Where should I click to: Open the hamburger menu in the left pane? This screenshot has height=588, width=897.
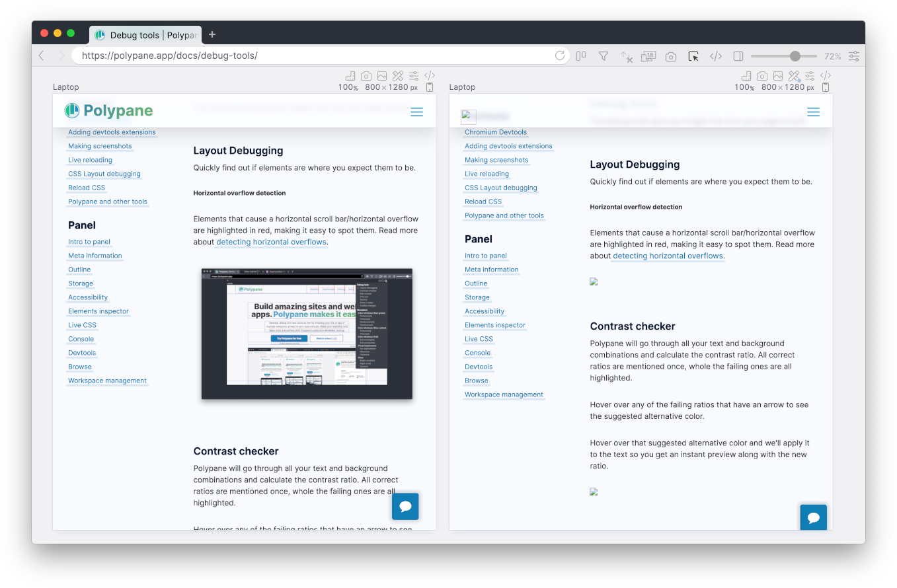(x=416, y=112)
